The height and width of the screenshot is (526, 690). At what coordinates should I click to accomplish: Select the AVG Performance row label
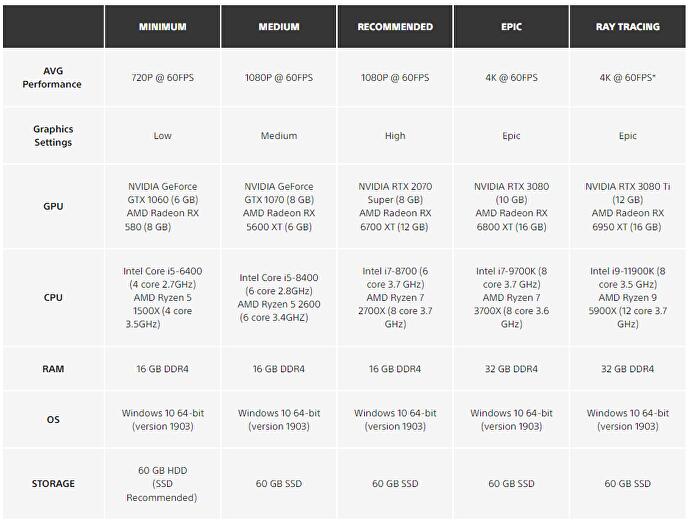(53, 78)
